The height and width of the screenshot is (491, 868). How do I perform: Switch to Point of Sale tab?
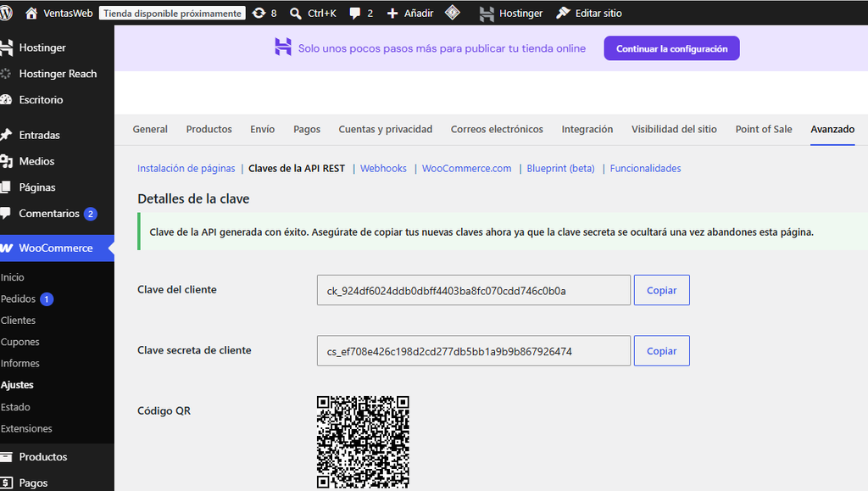pos(764,130)
